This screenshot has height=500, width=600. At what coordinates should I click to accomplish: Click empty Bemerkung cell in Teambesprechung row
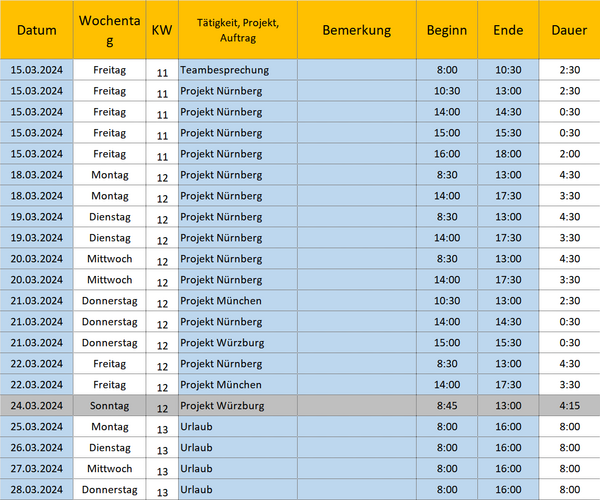pos(357,70)
